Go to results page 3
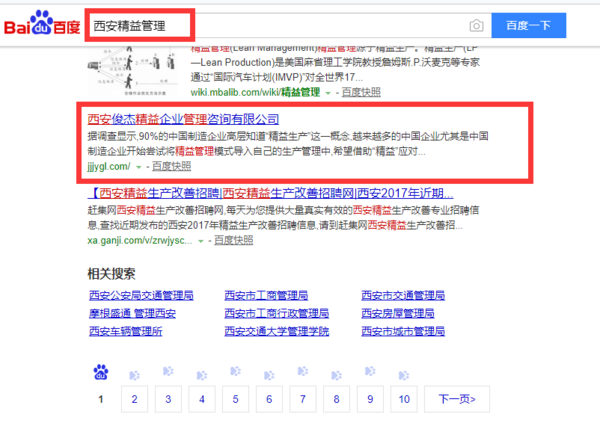The height and width of the screenshot is (423, 600). pyautogui.click(x=168, y=399)
